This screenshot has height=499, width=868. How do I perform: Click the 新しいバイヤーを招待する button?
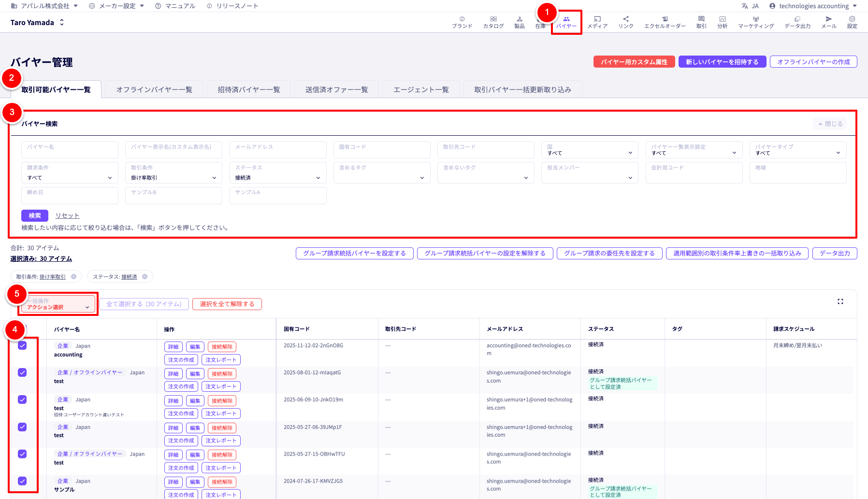coord(722,62)
